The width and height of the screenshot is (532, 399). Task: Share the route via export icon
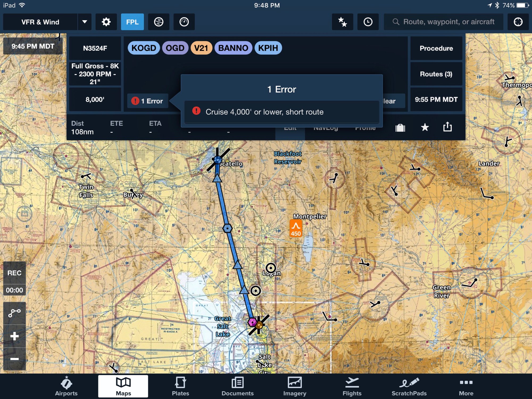point(447,127)
